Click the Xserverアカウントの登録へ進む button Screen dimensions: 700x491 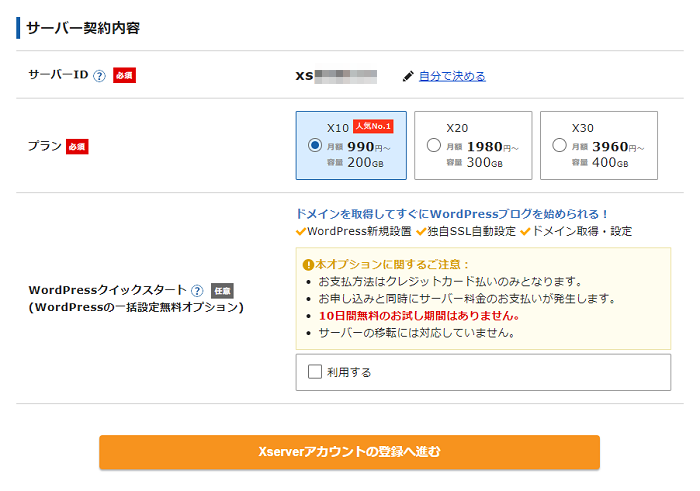[x=349, y=452]
